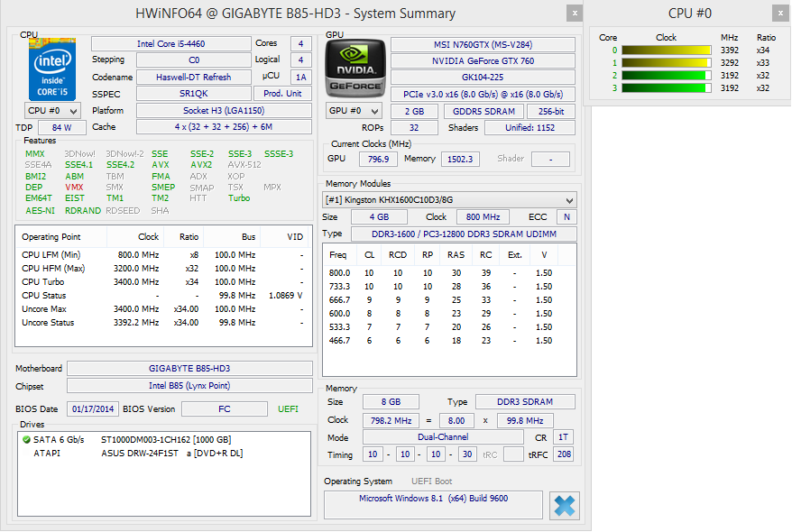
Task: Close the CPU #0 window
Action: [x=780, y=14]
